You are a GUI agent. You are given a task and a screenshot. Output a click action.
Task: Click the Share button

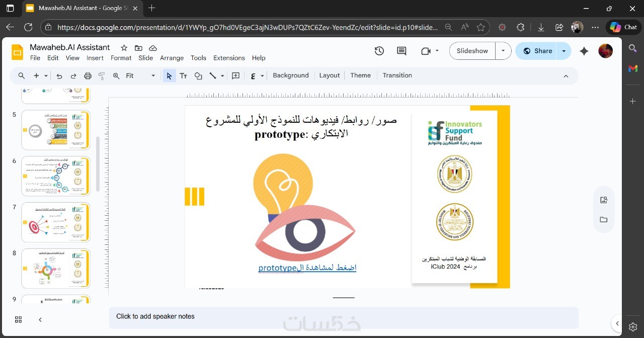coord(537,51)
